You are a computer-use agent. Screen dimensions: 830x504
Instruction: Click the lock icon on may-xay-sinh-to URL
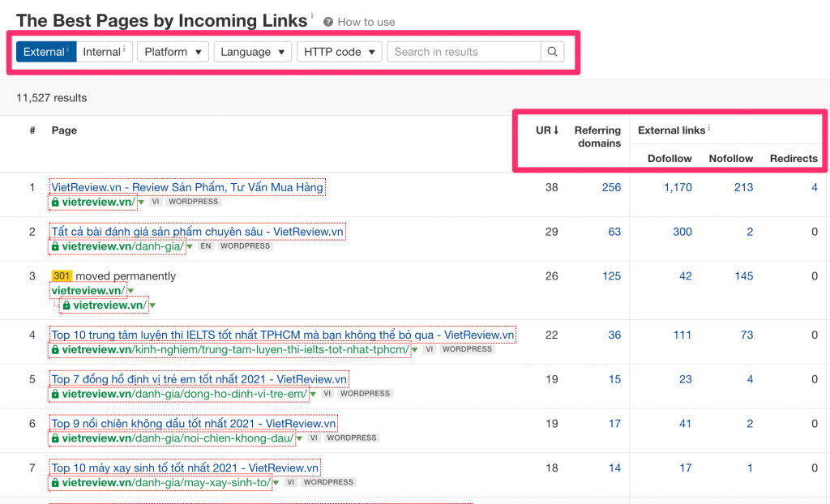pos(55,483)
